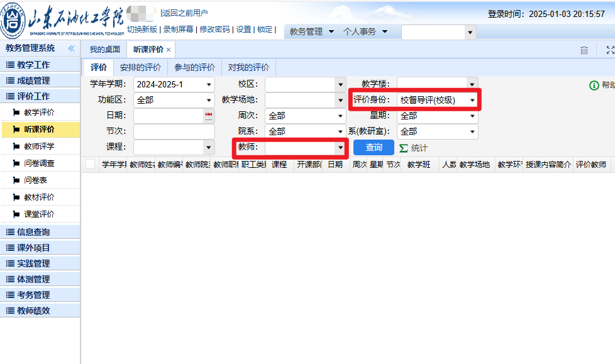Switch to 安排的评价 tab
The image size is (615, 364).
tap(140, 68)
